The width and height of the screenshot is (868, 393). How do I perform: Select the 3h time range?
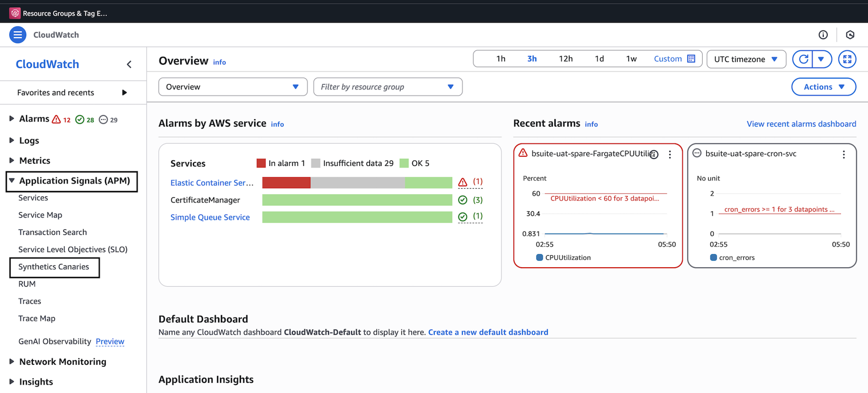532,59
